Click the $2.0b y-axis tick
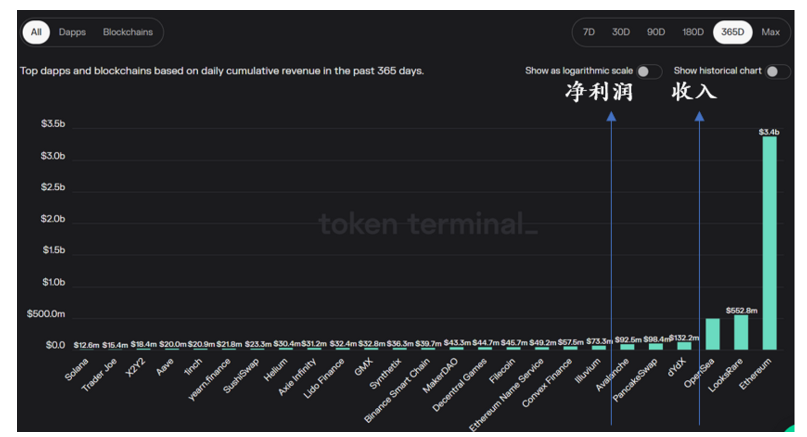The image size is (807, 437). tap(53, 219)
